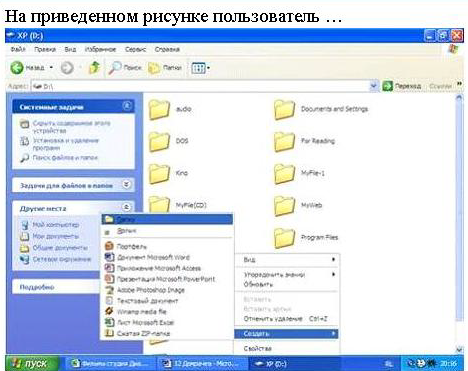Screen dimensions: 468x371
Task: Select the MyFile(CD) folder icon
Action: pos(159,204)
